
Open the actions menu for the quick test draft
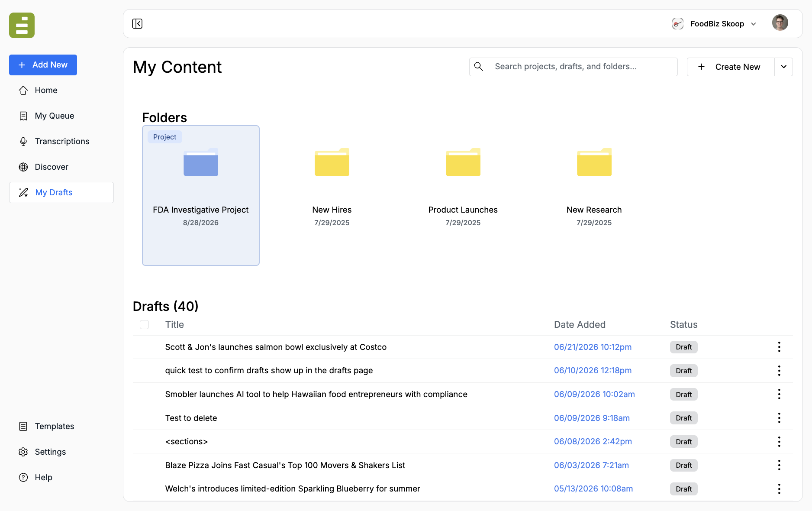[x=779, y=371]
